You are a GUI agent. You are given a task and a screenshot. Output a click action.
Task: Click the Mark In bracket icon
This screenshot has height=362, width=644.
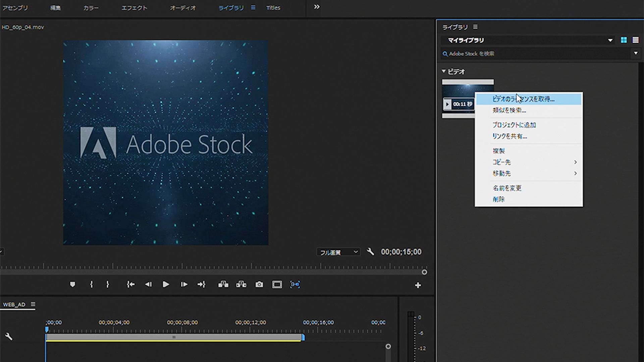pos(91,285)
